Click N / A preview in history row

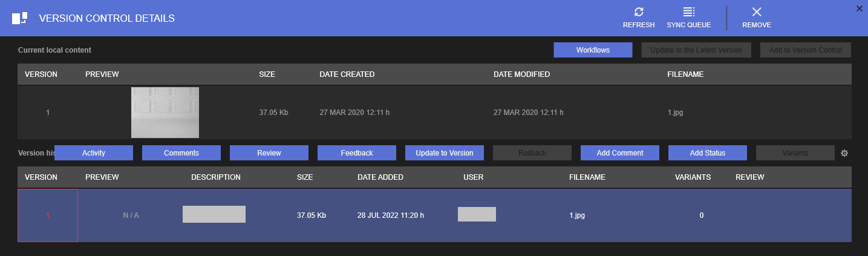[x=131, y=215]
